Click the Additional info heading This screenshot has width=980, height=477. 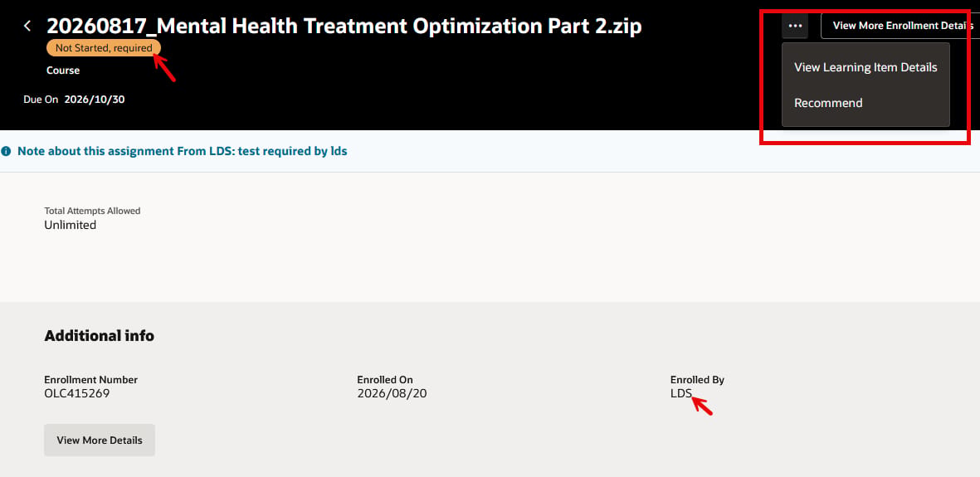tap(100, 336)
